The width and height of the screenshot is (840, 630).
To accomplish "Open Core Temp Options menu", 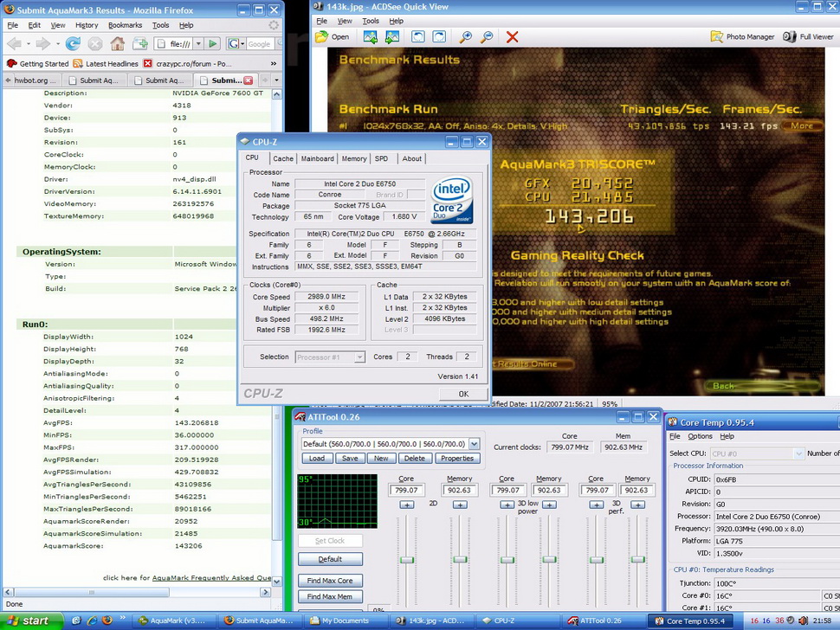I will point(701,436).
